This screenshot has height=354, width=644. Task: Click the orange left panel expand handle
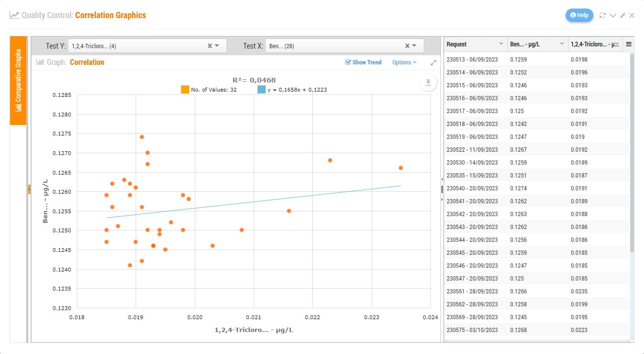point(29,189)
